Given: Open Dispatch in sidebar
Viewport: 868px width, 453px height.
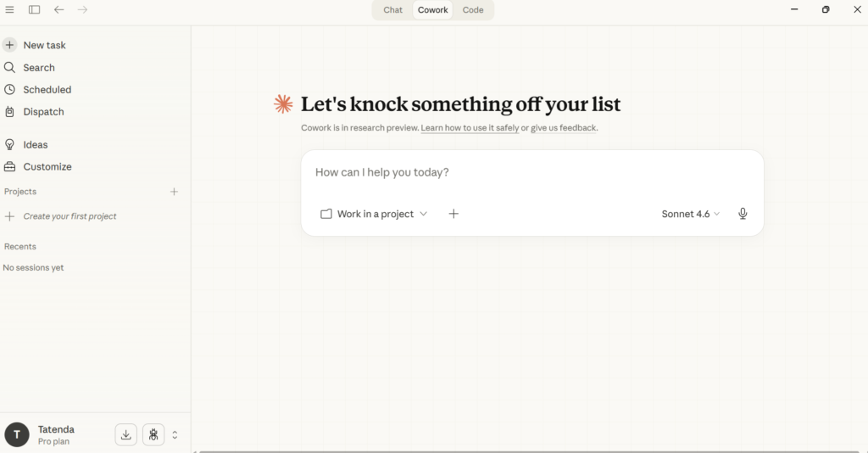Looking at the screenshot, I should pos(43,112).
